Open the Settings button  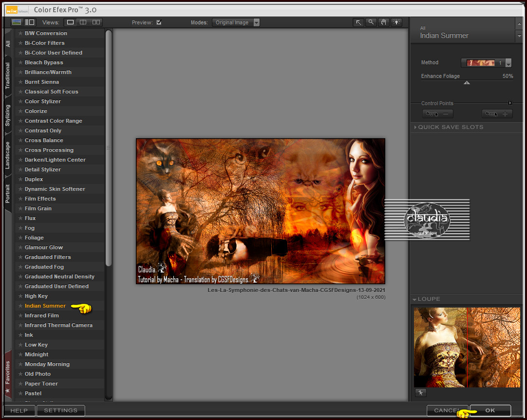[60, 410]
